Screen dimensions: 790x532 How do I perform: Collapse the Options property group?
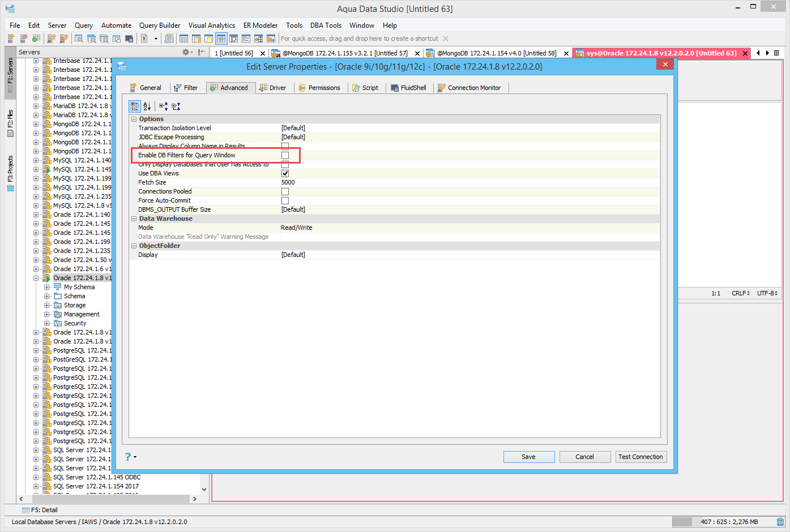click(134, 119)
